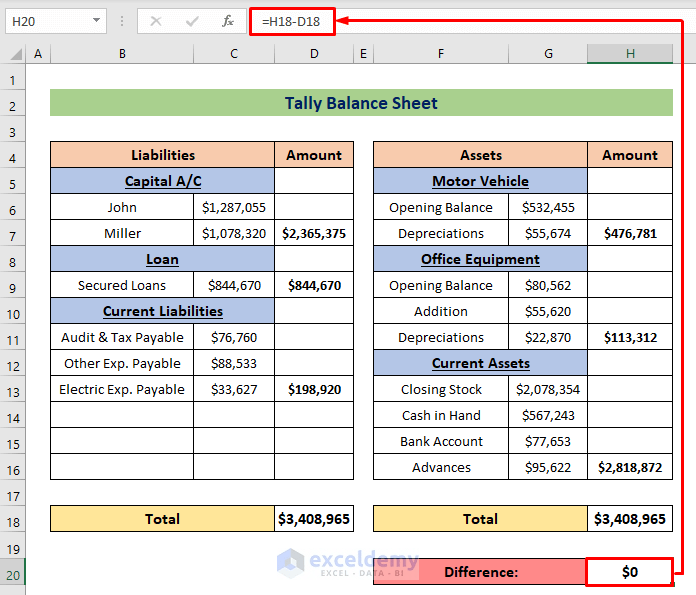Image resolution: width=696 pixels, height=595 pixels.
Task: Select column H header
Action: (x=630, y=54)
